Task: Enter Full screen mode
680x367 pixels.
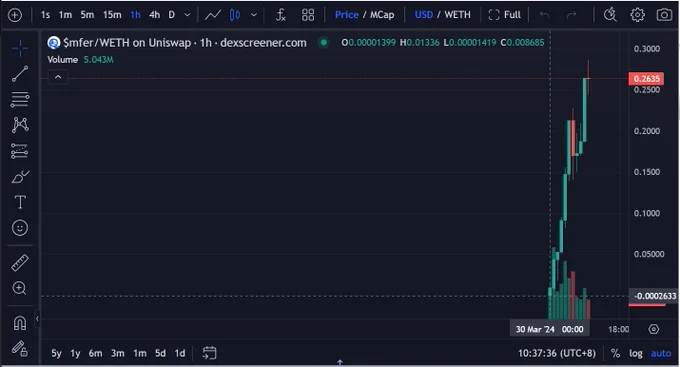Action: click(504, 15)
